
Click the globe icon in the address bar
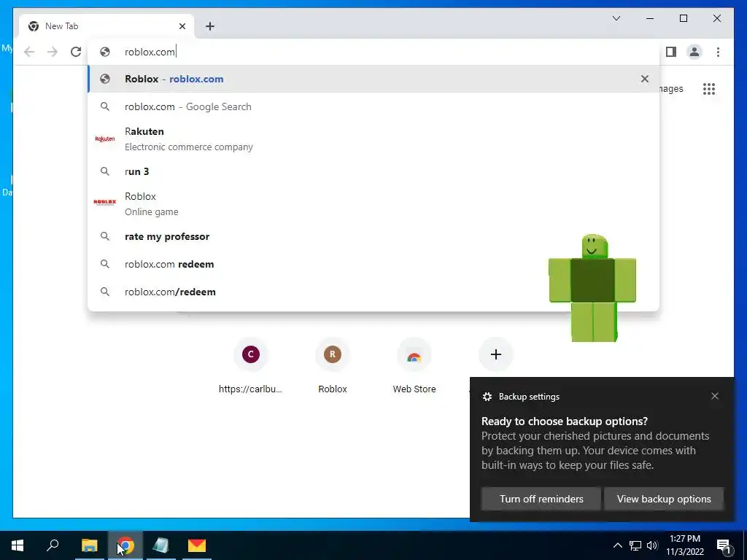point(105,52)
